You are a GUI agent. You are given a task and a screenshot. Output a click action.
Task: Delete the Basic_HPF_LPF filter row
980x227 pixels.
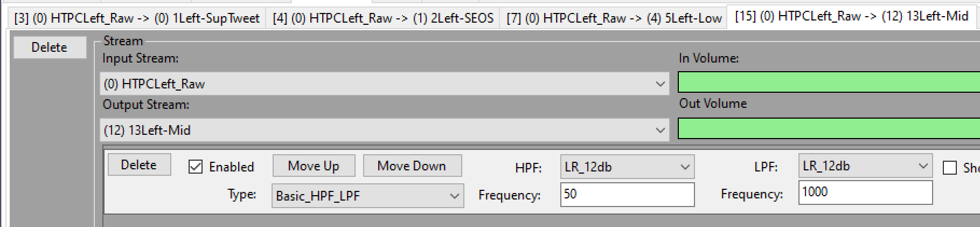(x=139, y=165)
